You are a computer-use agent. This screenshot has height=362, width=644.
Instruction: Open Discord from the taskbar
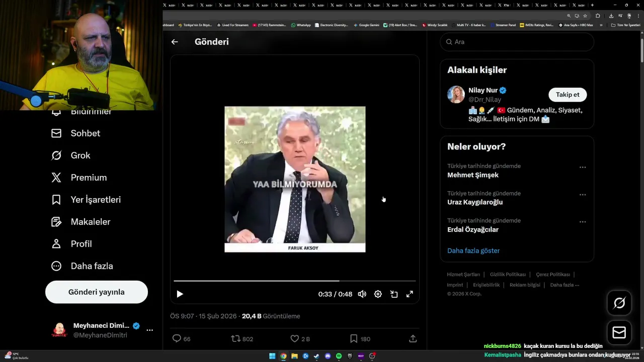328,356
